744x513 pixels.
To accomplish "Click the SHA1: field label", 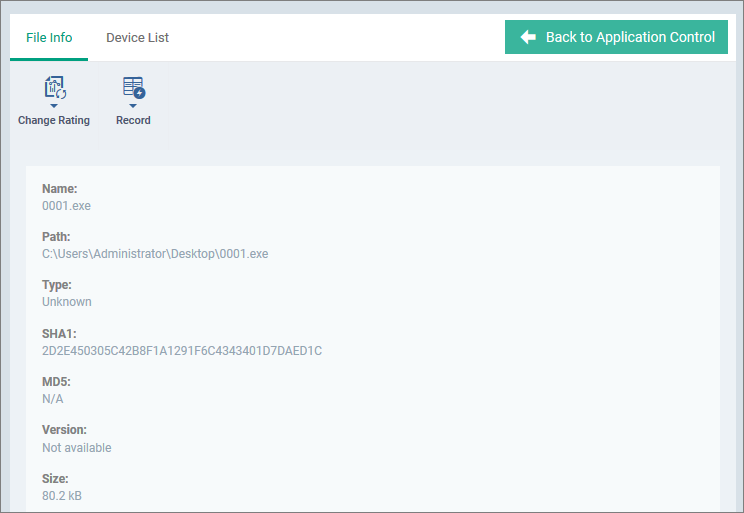I will pos(59,334).
